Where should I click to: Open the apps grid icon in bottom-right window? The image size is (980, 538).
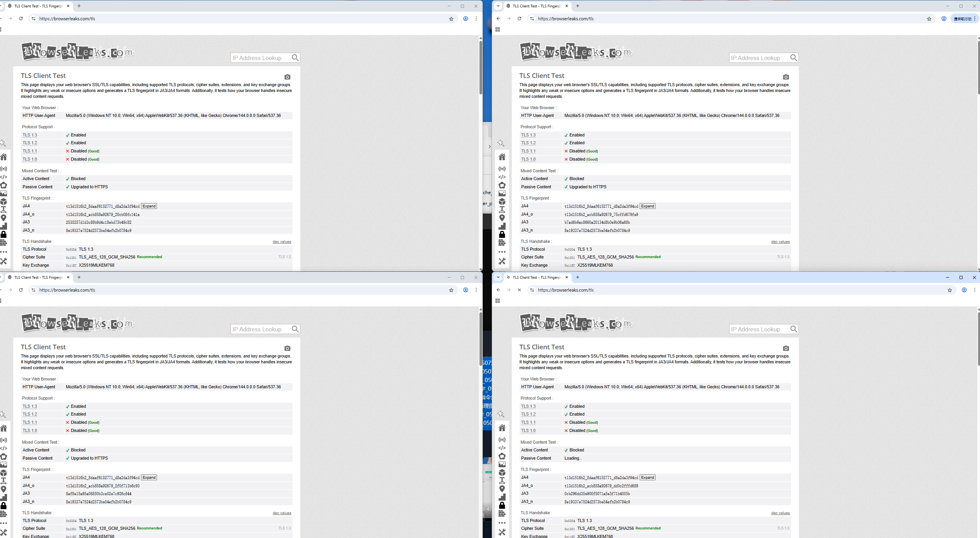pos(497,301)
